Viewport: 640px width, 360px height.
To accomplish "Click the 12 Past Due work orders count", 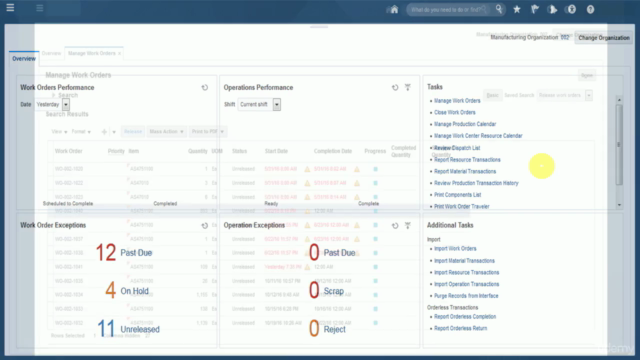I will coord(106,253).
